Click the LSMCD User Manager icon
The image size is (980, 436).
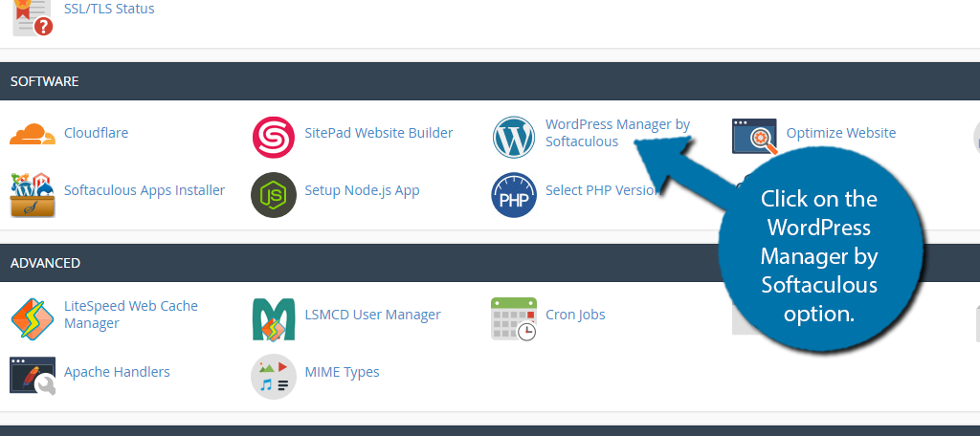(x=273, y=319)
